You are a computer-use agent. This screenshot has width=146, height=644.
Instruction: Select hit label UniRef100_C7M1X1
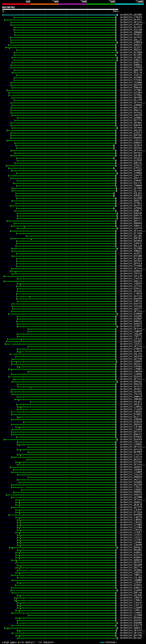tap(131, 487)
